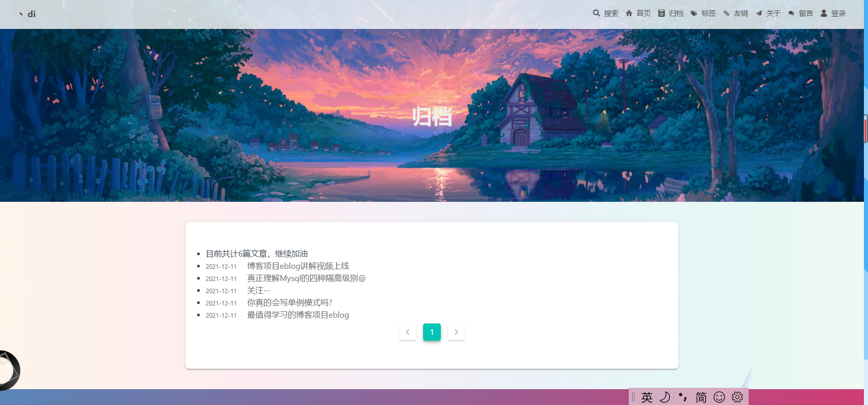Open article 最值得学习的博客项目eblog
This screenshot has height=405, width=868.
click(x=298, y=315)
